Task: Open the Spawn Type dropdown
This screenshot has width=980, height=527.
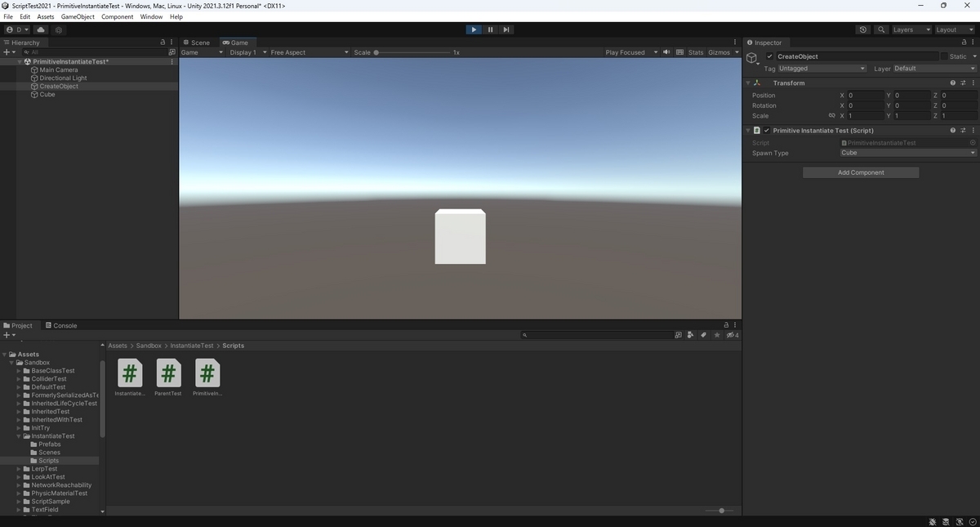Action: pos(907,153)
